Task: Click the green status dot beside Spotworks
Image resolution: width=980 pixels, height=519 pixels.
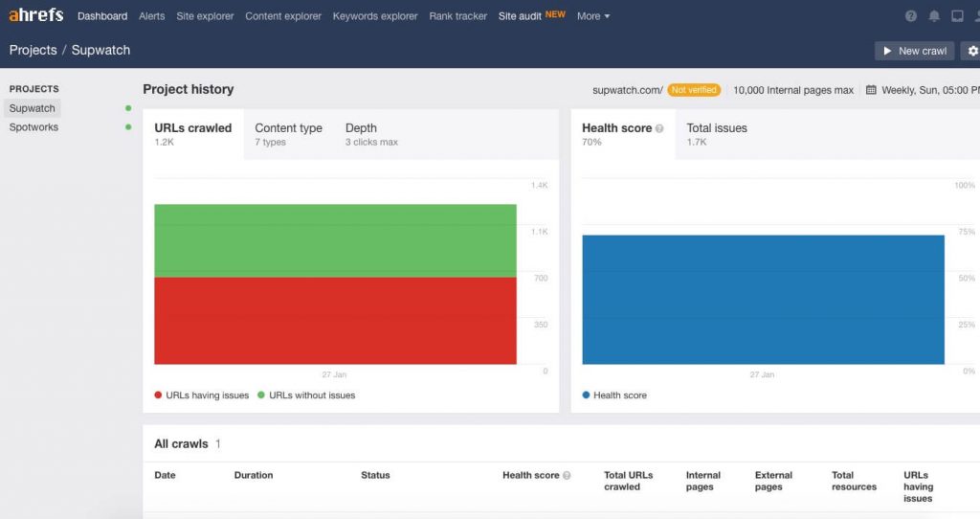Action: tap(128, 127)
